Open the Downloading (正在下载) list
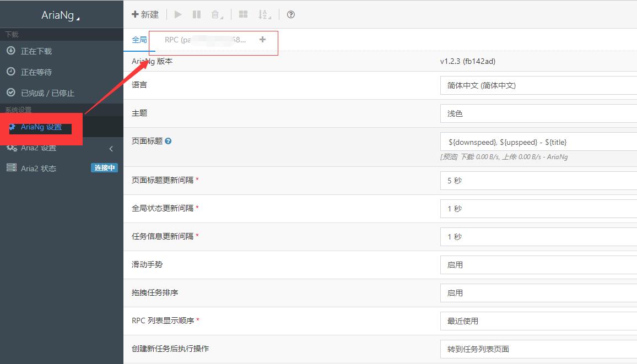Screen dimensions: 637x364 36,51
